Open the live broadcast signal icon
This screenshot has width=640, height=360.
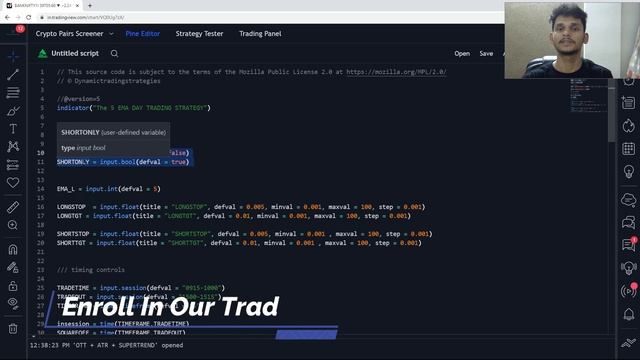pyautogui.click(x=629, y=291)
